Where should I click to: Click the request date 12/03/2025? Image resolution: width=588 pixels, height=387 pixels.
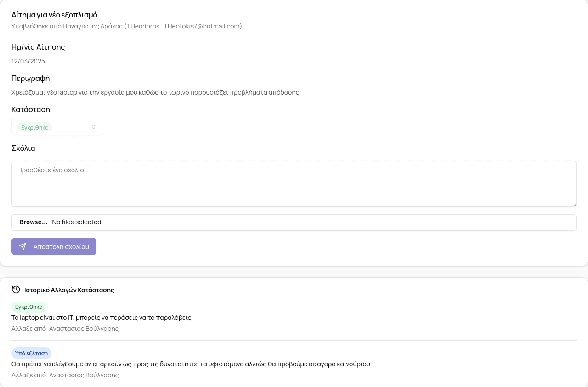click(28, 61)
